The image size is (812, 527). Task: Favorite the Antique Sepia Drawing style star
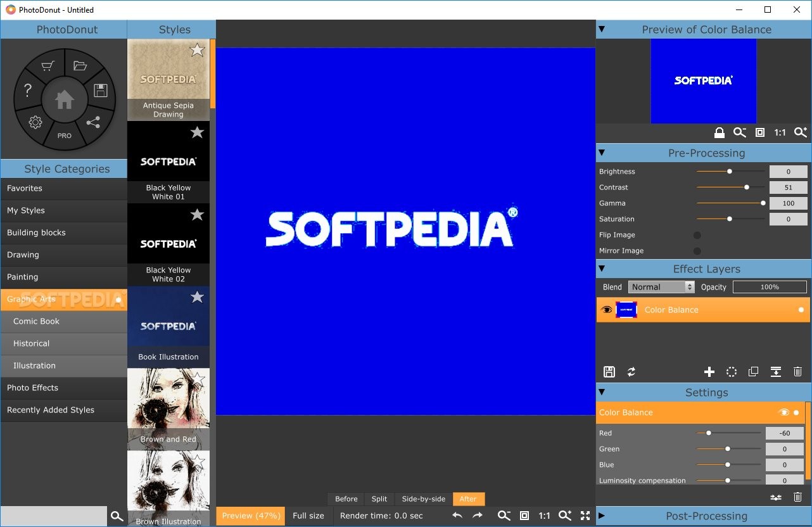[x=198, y=50]
